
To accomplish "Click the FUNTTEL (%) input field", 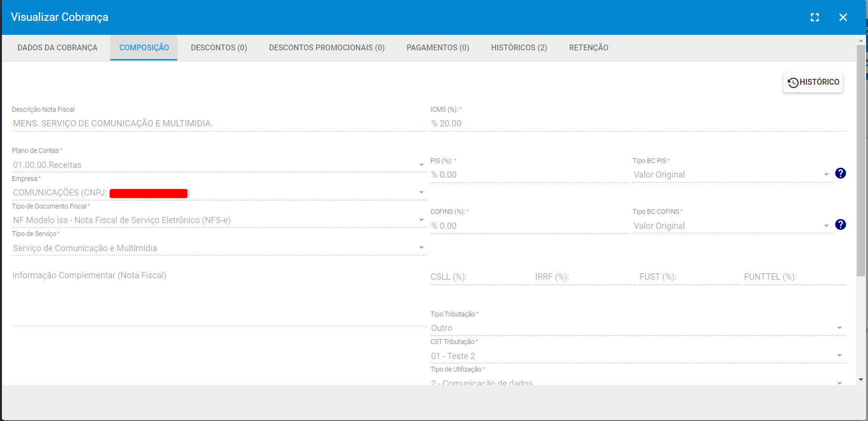I will coord(794,277).
